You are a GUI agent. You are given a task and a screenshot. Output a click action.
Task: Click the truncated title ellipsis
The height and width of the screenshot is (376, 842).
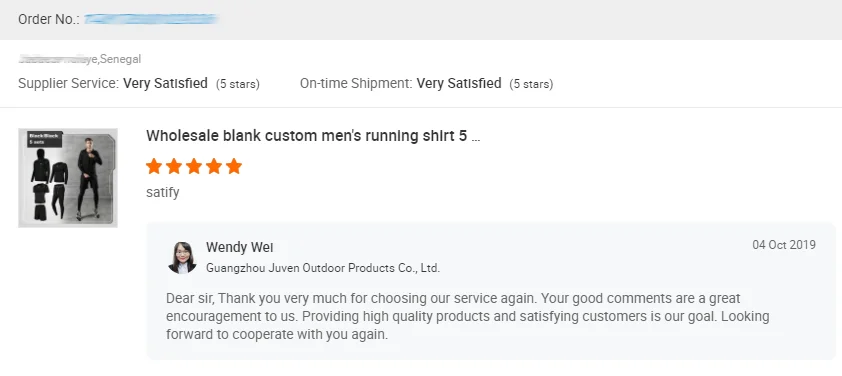[x=475, y=137]
